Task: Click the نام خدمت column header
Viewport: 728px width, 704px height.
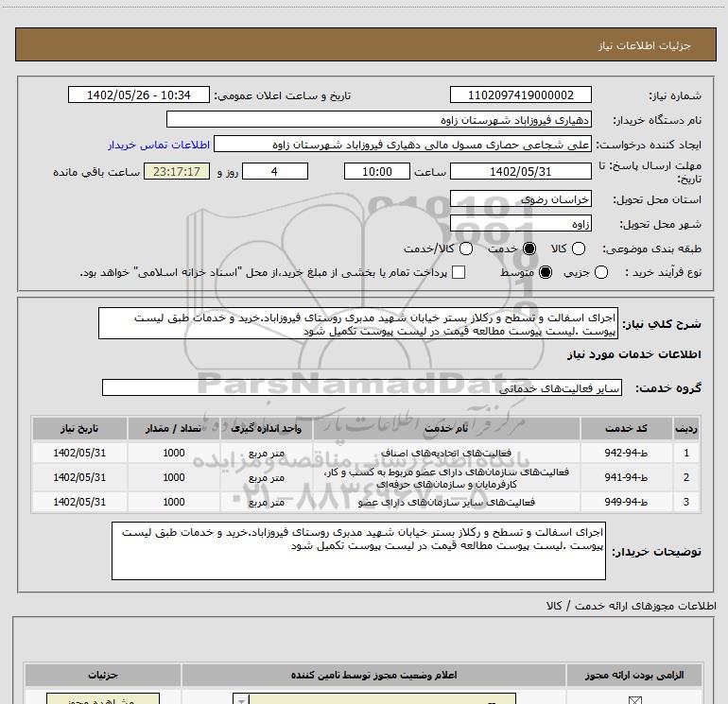Action: pos(446,428)
